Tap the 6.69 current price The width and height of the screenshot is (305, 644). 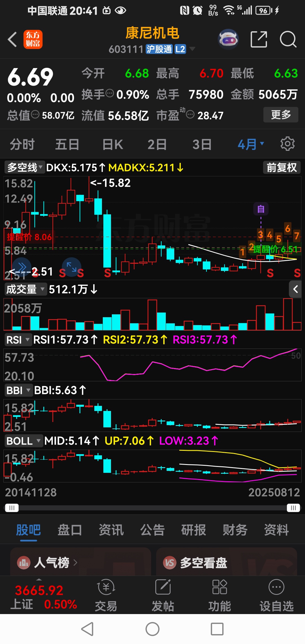(30, 77)
